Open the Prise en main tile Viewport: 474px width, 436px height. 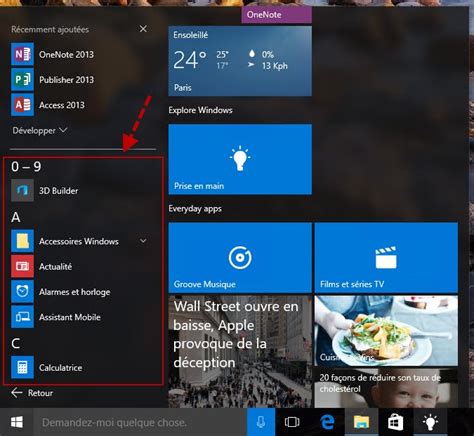[x=240, y=159]
